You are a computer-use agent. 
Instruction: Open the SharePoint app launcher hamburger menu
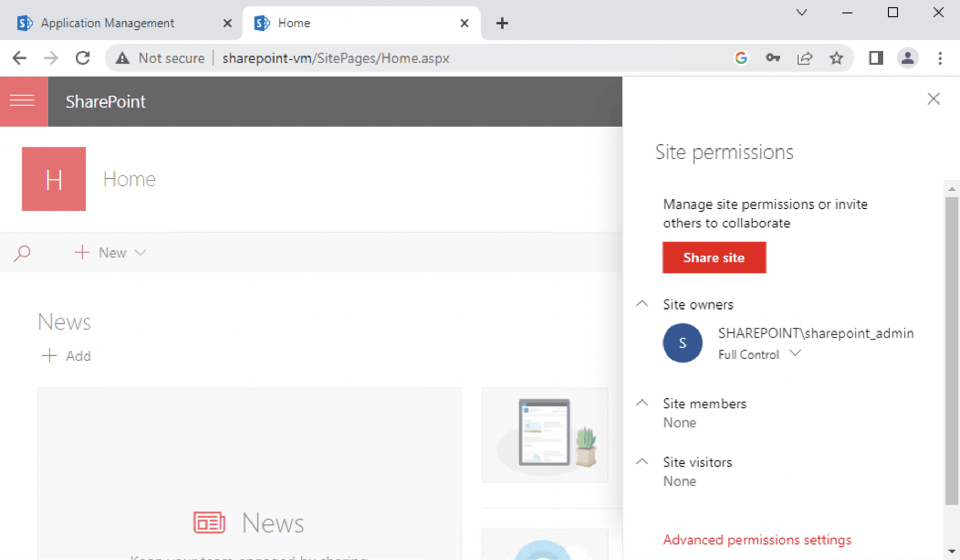click(x=22, y=101)
